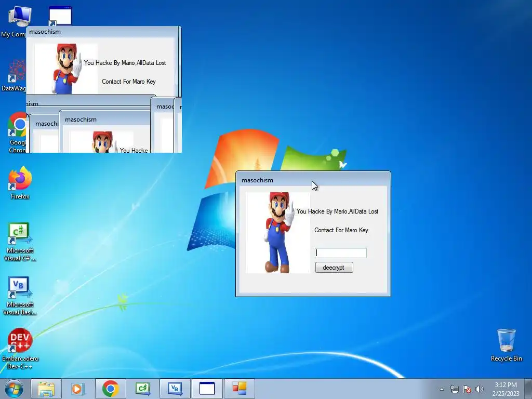532x399 pixels.
Task: Open the Recycle Bin
Action: tap(506, 345)
